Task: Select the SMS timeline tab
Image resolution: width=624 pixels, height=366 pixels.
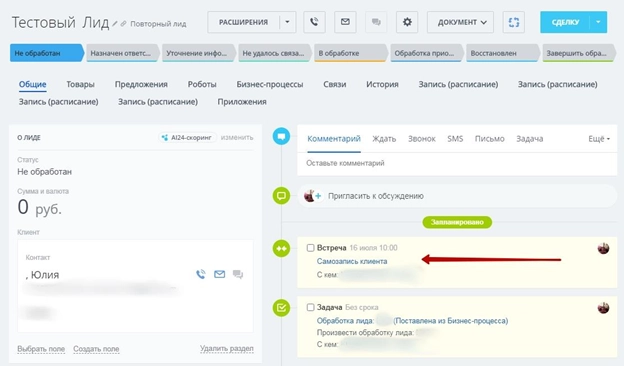Action: tap(455, 138)
